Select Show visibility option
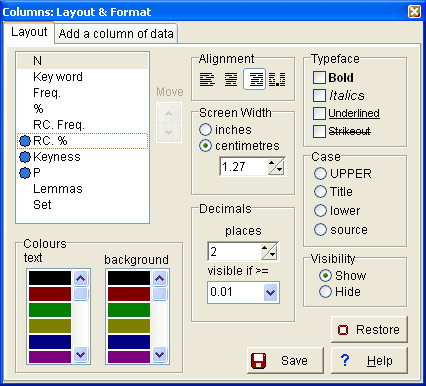 (x=325, y=276)
